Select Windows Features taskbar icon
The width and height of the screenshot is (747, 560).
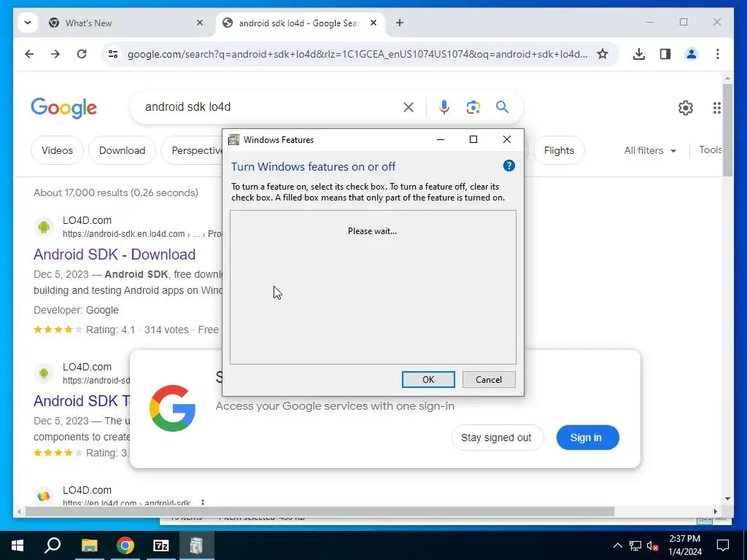tap(196, 545)
